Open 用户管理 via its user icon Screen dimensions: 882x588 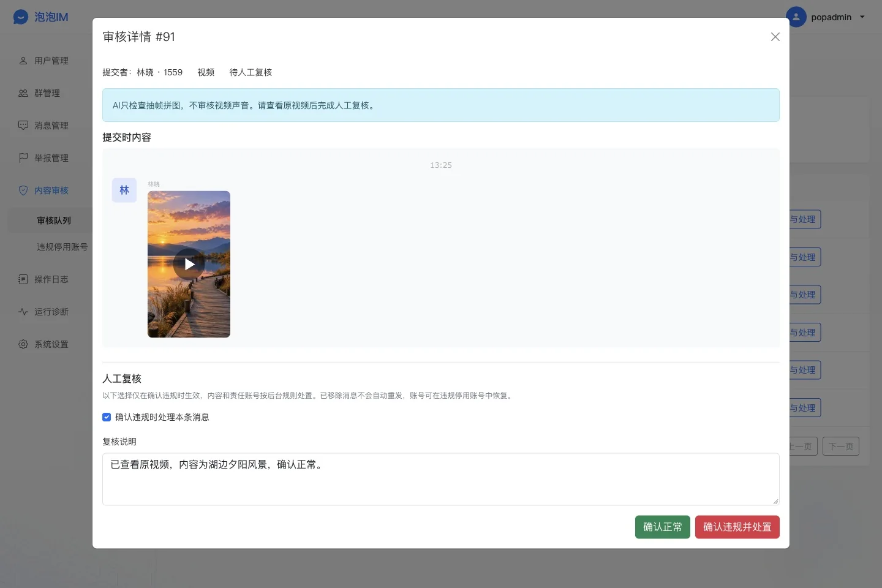[x=23, y=61]
